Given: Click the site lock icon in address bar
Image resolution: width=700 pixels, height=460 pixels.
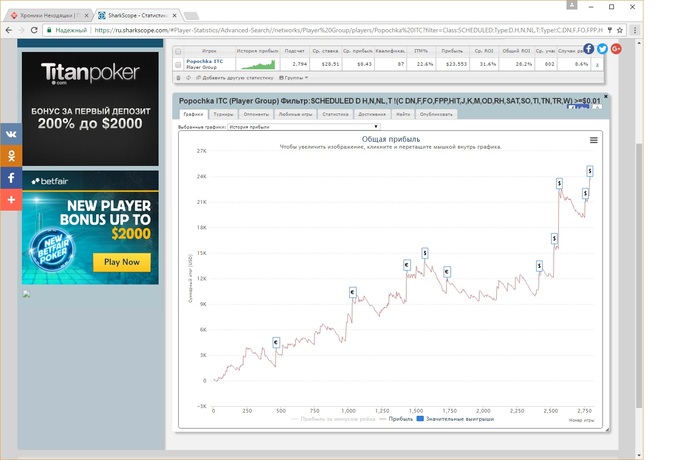Looking at the screenshot, I should pos(50,30).
